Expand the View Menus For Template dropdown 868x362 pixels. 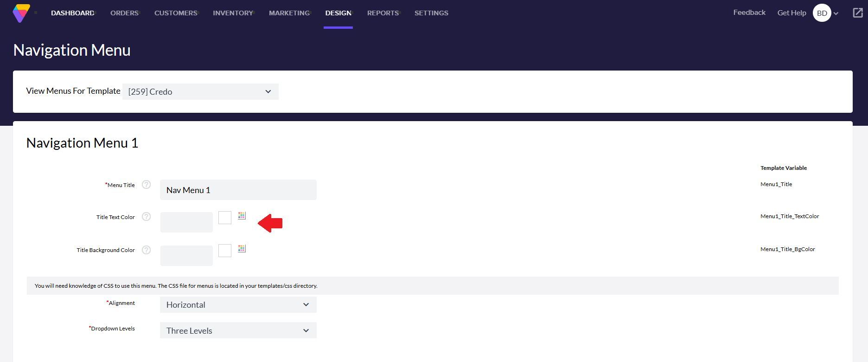pos(200,91)
